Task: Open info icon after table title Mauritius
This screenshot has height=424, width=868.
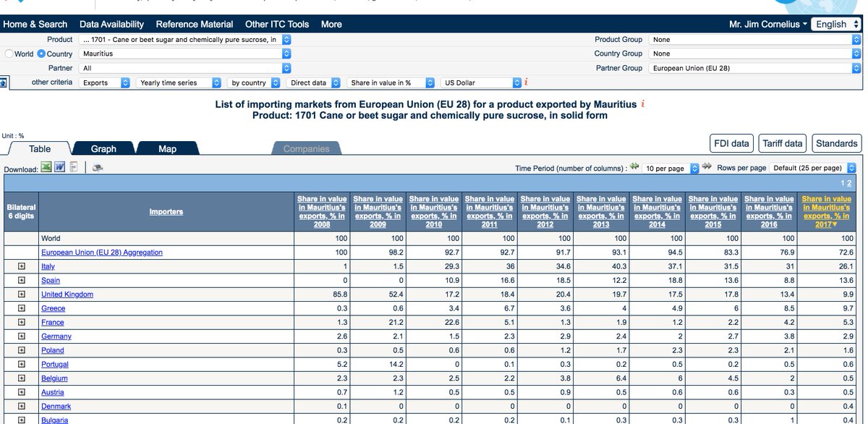Action: coord(642,104)
